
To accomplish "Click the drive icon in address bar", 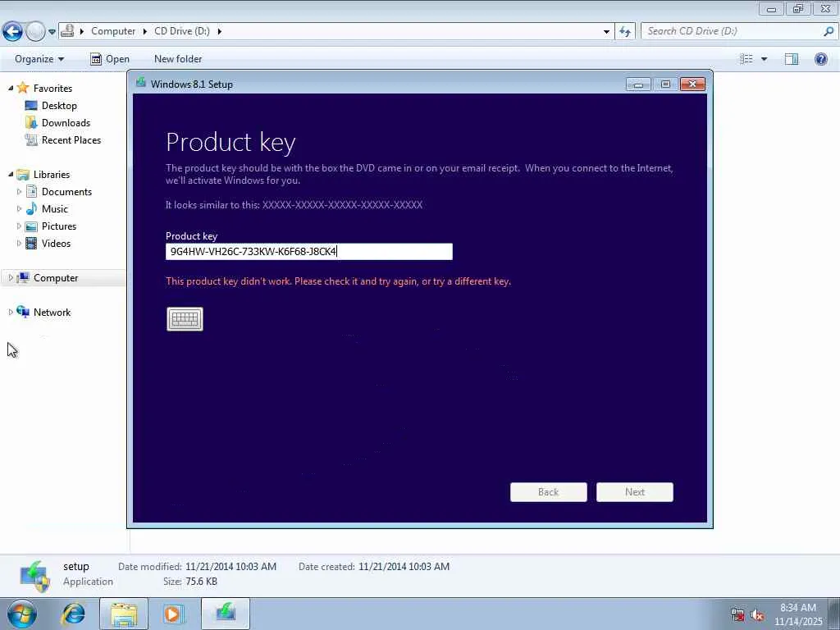I will click(67, 31).
